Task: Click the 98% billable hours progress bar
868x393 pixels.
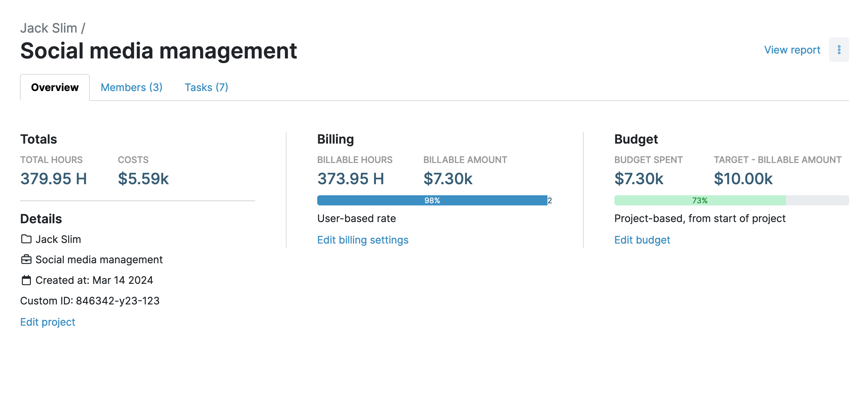Action: [x=432, y=200]
